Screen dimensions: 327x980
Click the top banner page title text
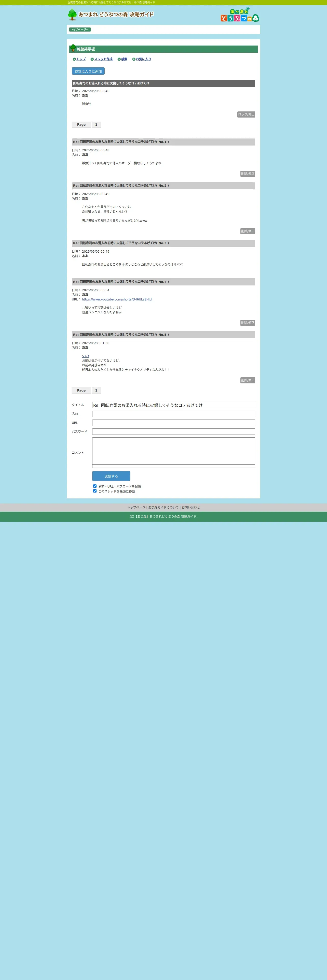(112, 3)
